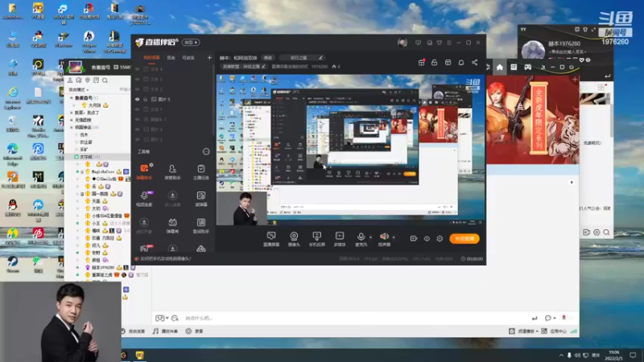The width and height of the screenshot is (644, 362).
Task: Toggle visibility eye of 摄像头 1 source
Action: 138,119
